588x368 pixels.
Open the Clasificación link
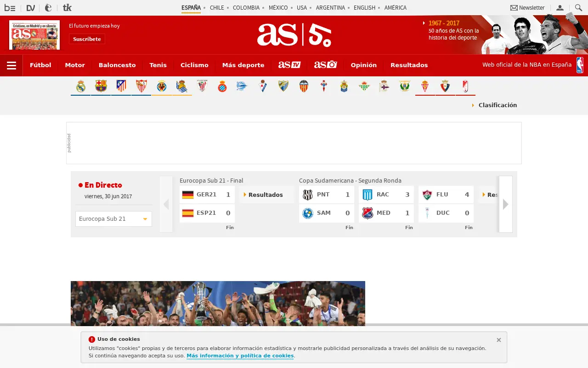click(498, 105)
